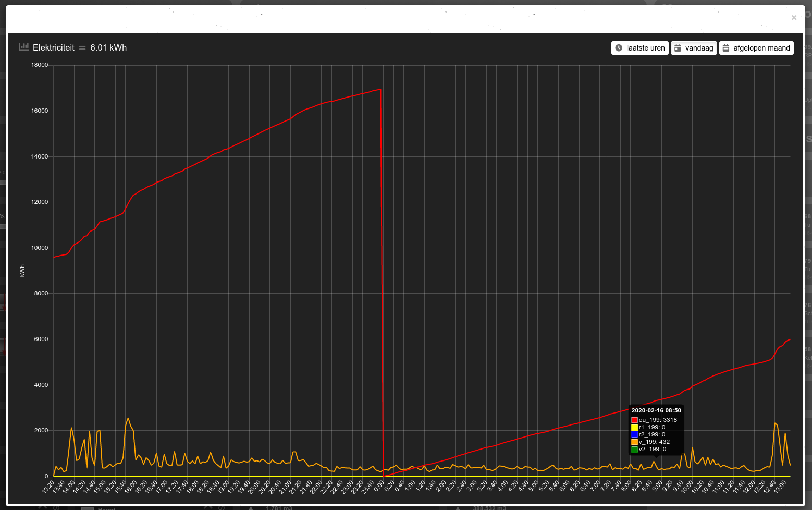Click the red eu_199 swatch in tooltip
Screen dimensions: 812x510
(x=634, y=420)
